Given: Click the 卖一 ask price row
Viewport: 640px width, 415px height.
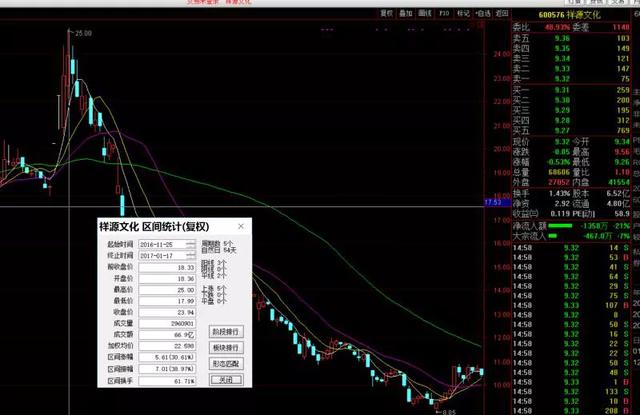Looking at the screenshot, I should point(560,78).
